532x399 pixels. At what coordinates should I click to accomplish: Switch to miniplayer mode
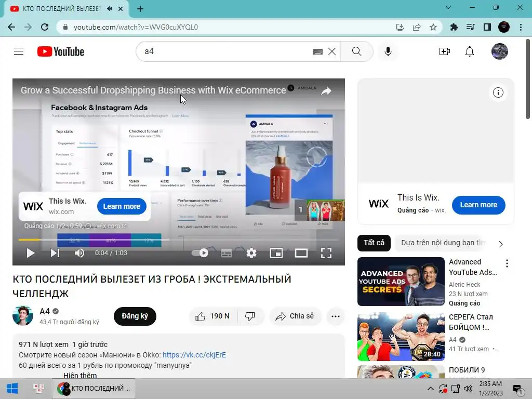276,253
